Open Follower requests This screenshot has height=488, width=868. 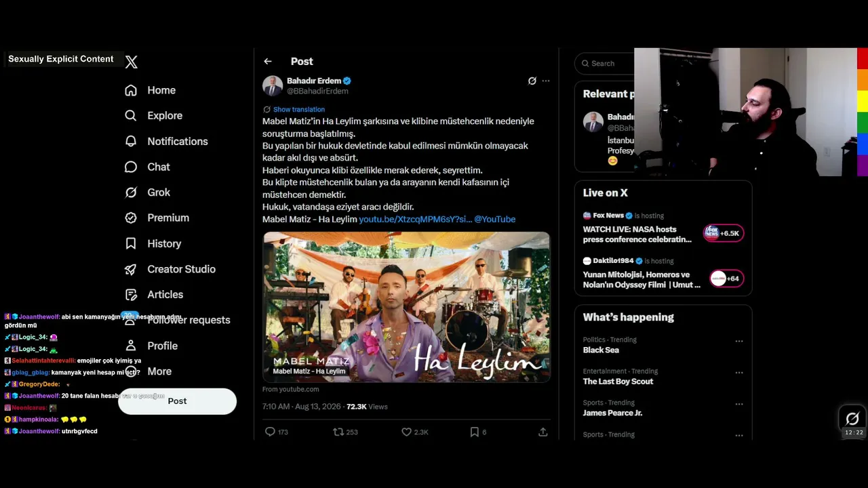(x=178, y=320)
